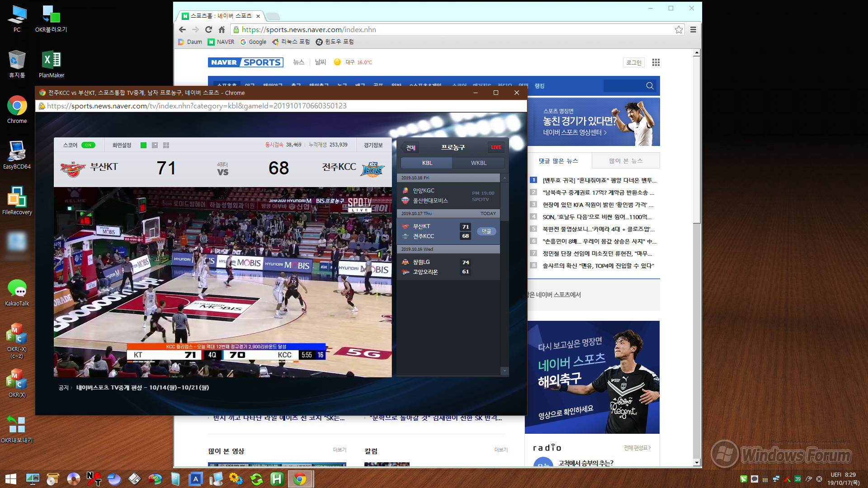868x488 pixels.
Task: Click the back arrow in main Chrome window
Action: pyautogui.click(x=182, y=29)
